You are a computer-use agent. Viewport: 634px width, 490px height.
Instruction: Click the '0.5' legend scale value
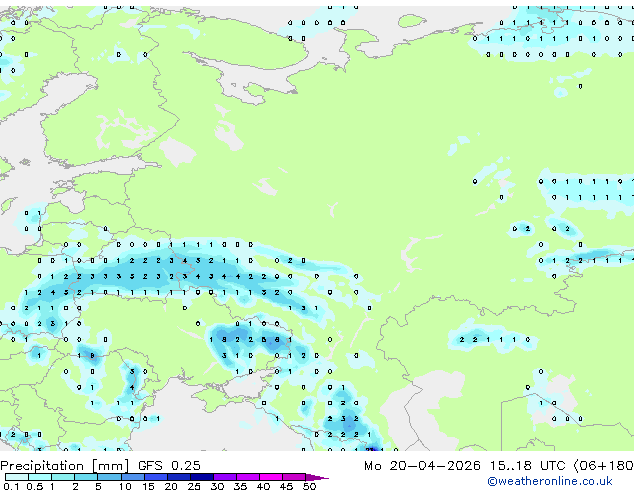(x=35, y=486)
